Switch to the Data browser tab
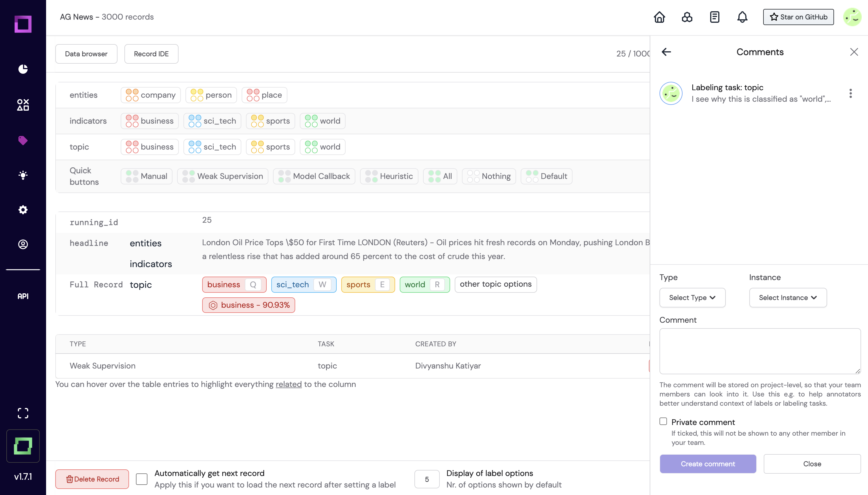 [x=86, y=54]
